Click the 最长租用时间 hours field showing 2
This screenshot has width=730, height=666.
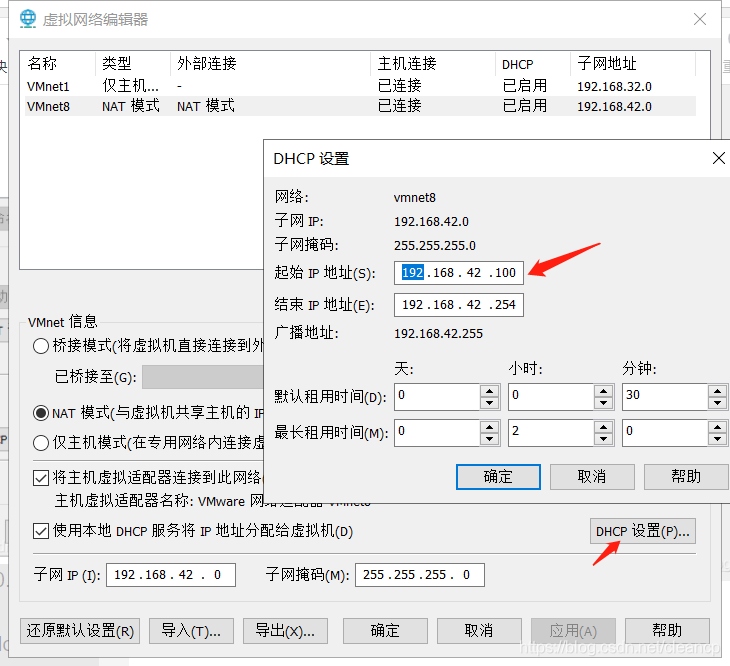551,433
